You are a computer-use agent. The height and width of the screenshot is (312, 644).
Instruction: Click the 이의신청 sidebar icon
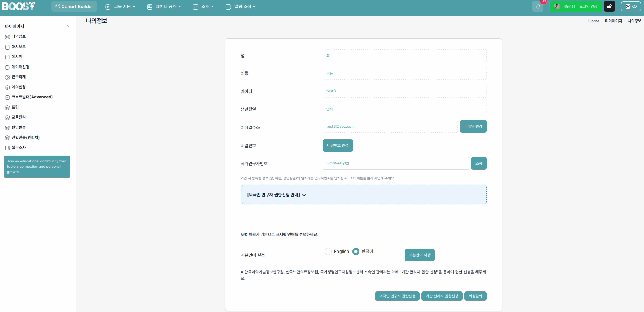click(7, 87)
